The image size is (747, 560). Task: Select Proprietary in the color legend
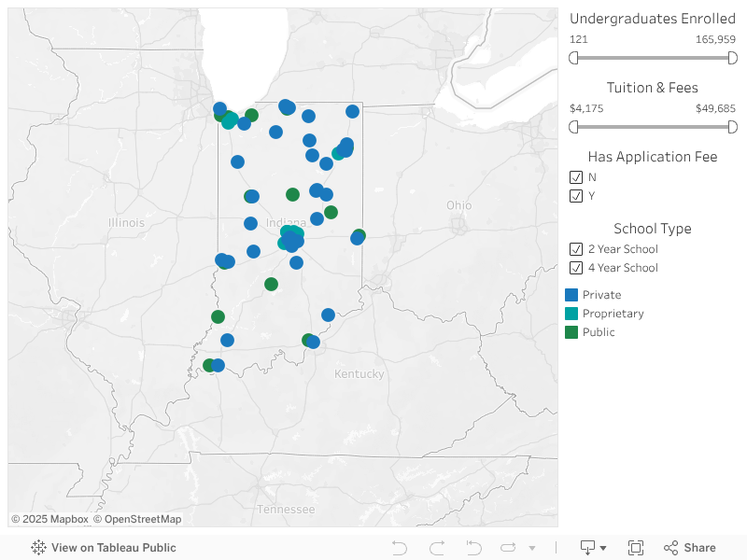[571, 314]
